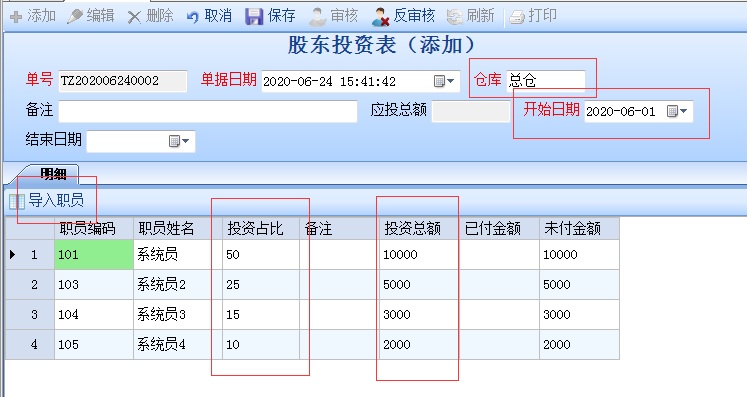
Task: Select employee code cell 103
Action: point(94,285)
